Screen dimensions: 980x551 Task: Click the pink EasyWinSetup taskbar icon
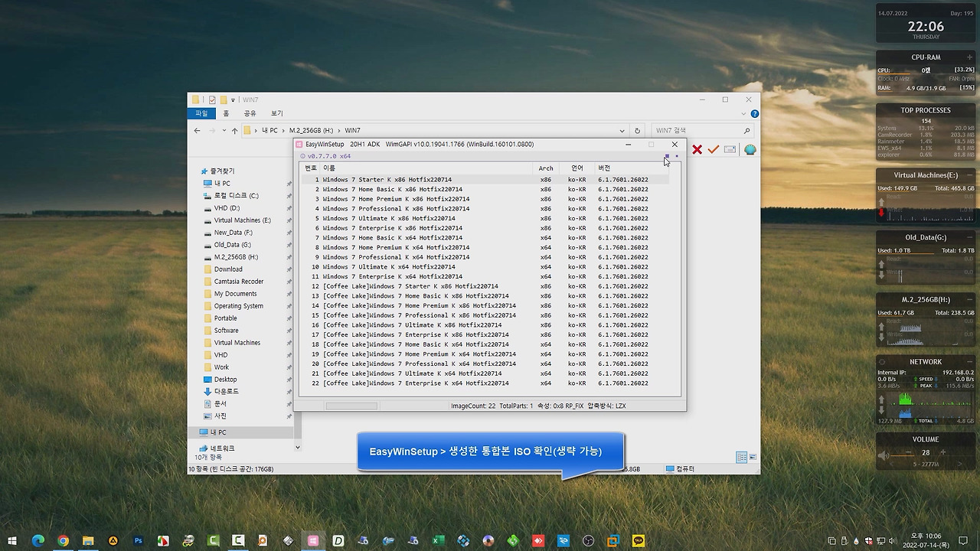point(313,541)
